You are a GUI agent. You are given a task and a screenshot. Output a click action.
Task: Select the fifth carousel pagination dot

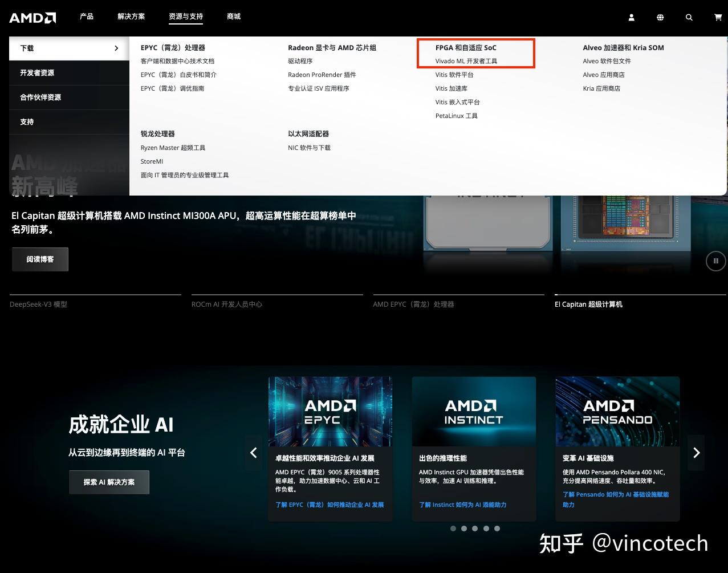(497, 529)
